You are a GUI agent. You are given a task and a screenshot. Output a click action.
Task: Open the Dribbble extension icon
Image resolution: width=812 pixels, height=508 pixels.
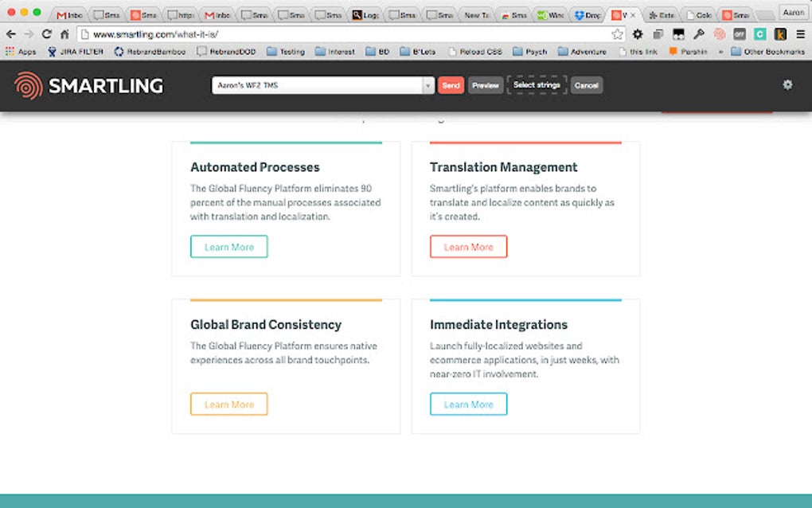pos(718,34)
